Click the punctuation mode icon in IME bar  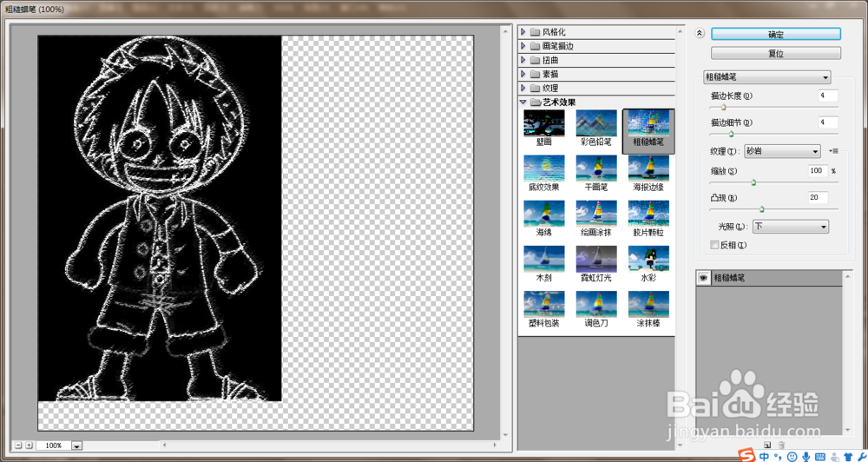(778, 456)
